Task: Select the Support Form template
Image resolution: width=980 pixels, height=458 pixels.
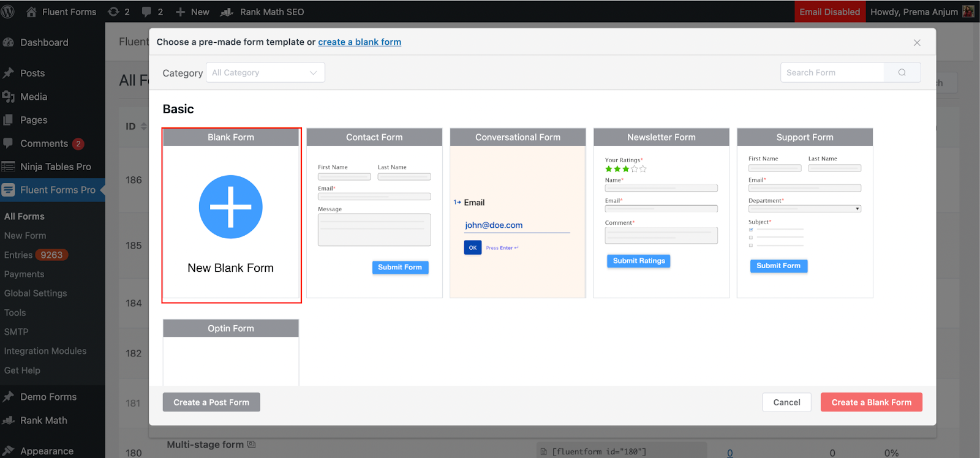Action: [805, 212]
